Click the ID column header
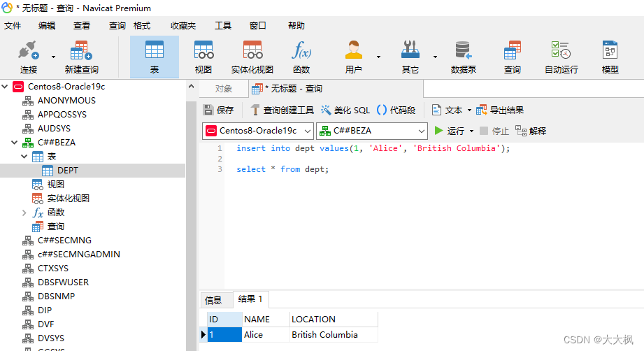644x351 pixels. pos(224,319)
